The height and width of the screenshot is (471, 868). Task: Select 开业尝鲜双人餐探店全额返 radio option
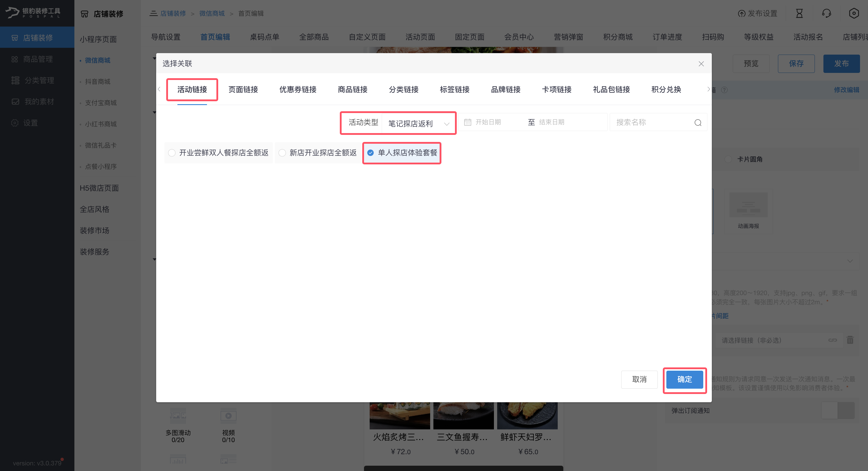(x=218, y=153)
